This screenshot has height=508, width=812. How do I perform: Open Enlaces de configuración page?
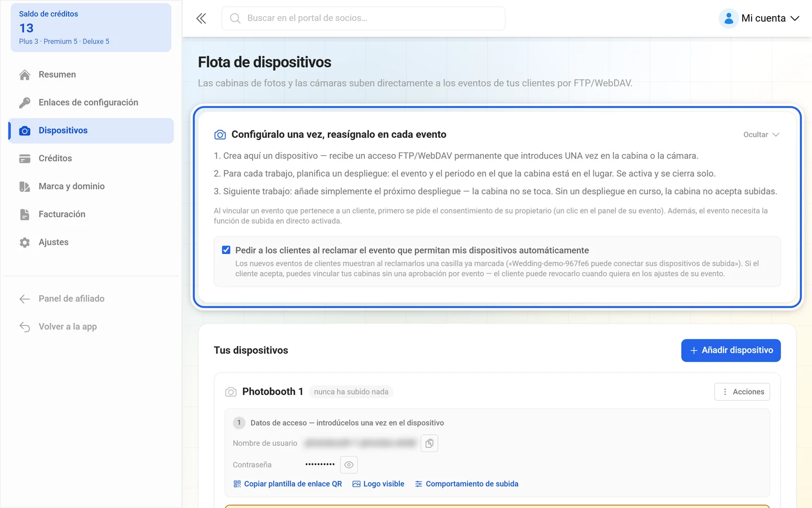click(91, 103)
